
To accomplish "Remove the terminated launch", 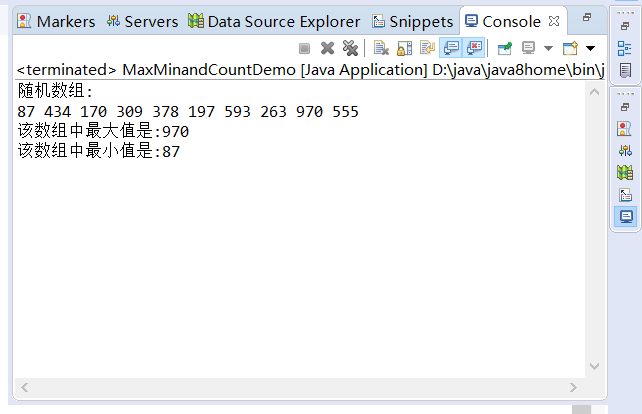I will (x=328, y=48).
